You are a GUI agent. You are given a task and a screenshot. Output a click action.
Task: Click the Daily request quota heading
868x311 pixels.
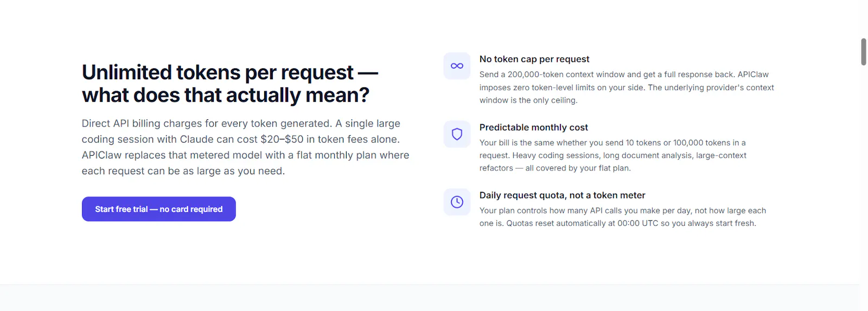coord(563,195)
